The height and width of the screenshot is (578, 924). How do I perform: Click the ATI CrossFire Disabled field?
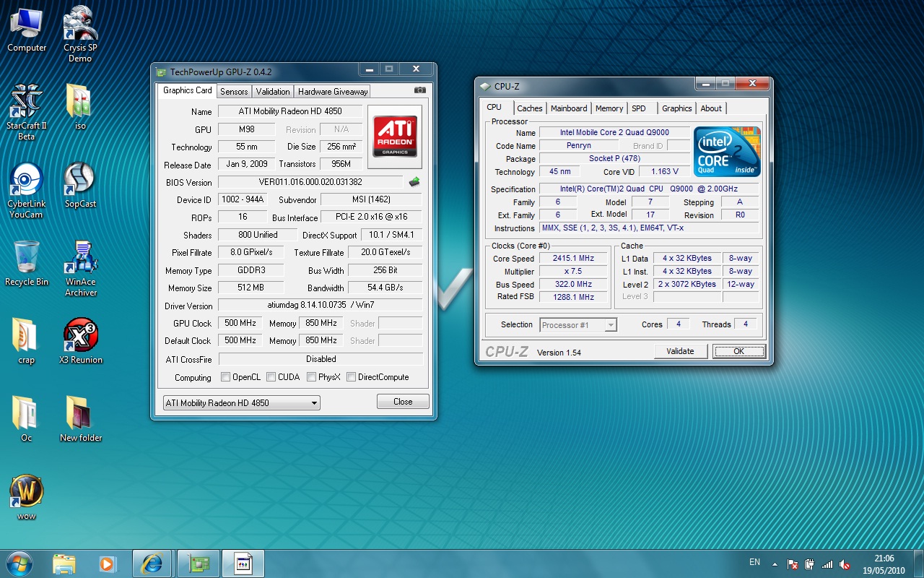321,359
